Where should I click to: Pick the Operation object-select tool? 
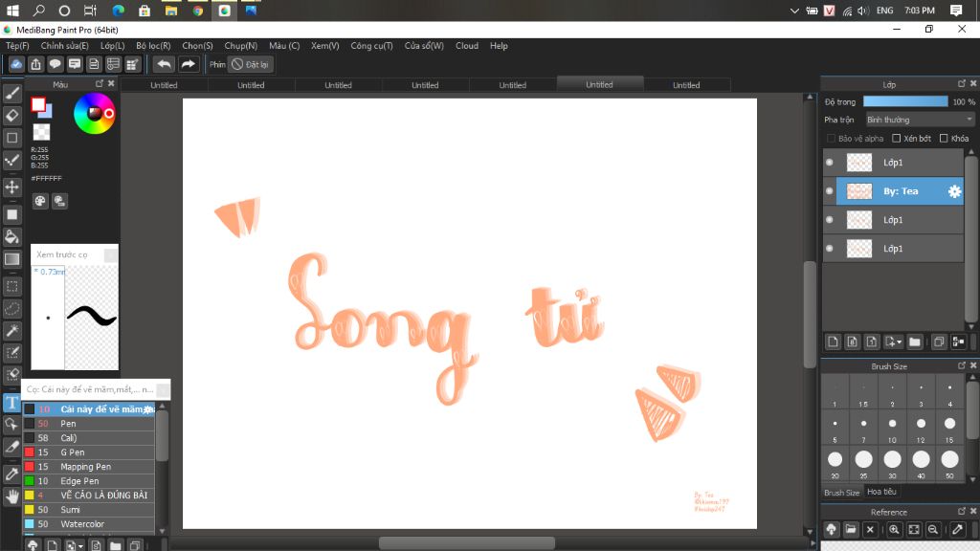click(11, 425)
